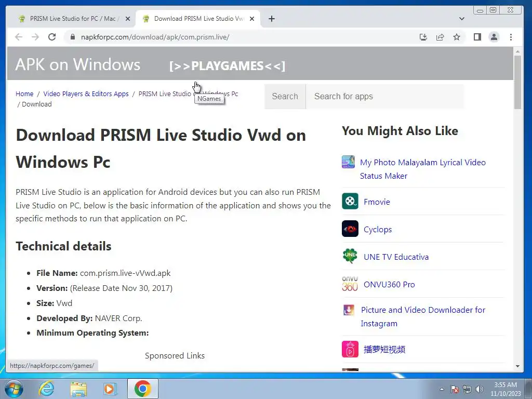Open the volume speaker icon
Viewport: 532px width, 399px height.
pyautogui.click(x=479, y=389)
